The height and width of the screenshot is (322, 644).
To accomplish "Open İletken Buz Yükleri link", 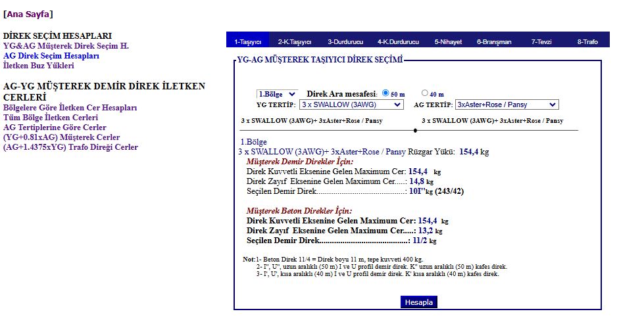I will pos(39,66).
